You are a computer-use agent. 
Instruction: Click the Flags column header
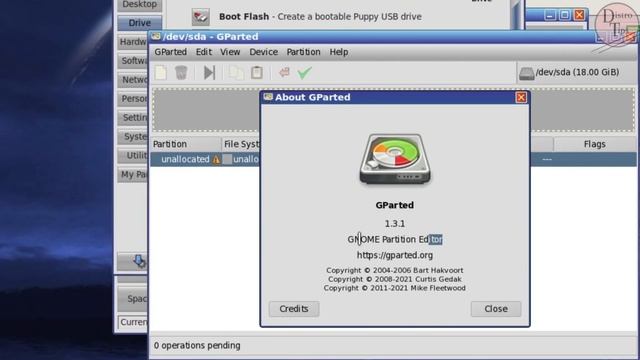595,144
